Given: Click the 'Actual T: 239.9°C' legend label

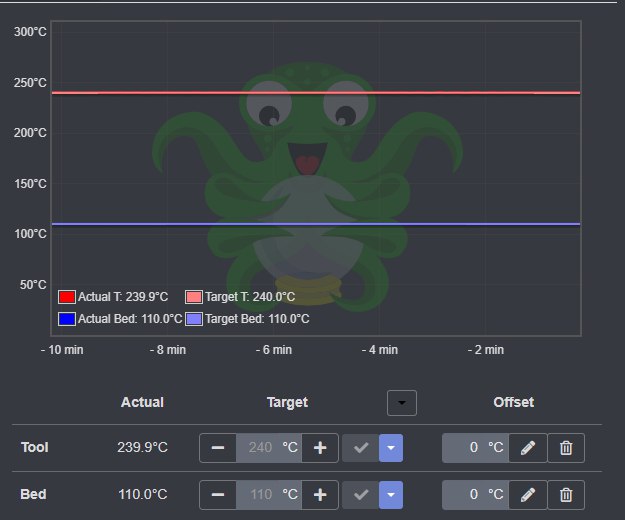Looking at the screenshot, I should 123,297.
